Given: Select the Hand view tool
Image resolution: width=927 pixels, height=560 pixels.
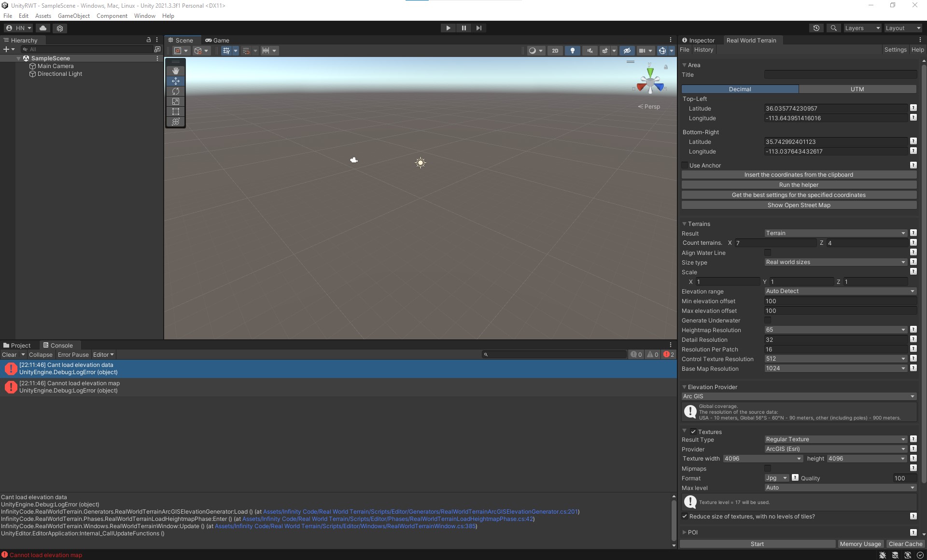Looking at the screenshot, I should tap(176, 71).
